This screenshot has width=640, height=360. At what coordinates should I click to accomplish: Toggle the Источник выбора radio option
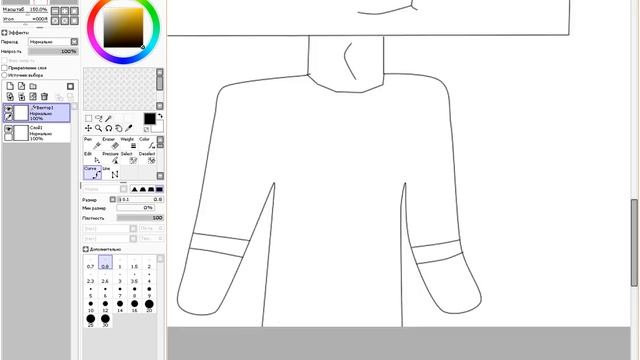pyautogui.click(x=4, y=75)
